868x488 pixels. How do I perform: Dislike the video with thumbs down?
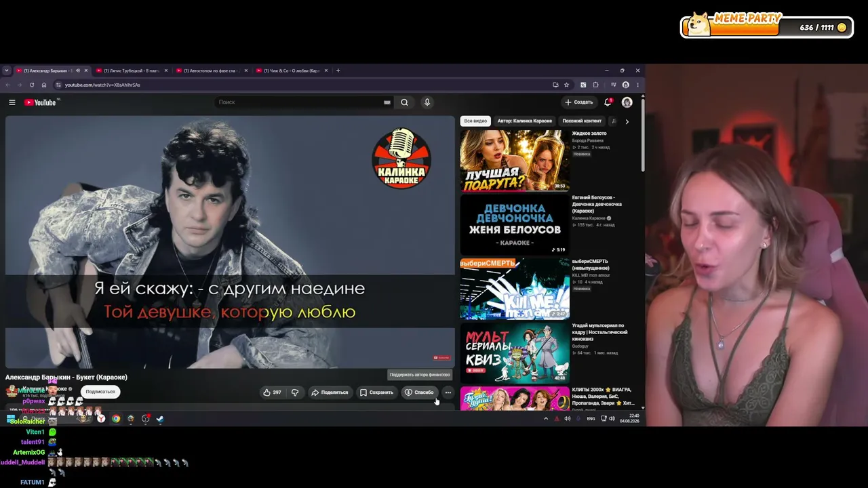click(x=295, y=392)
